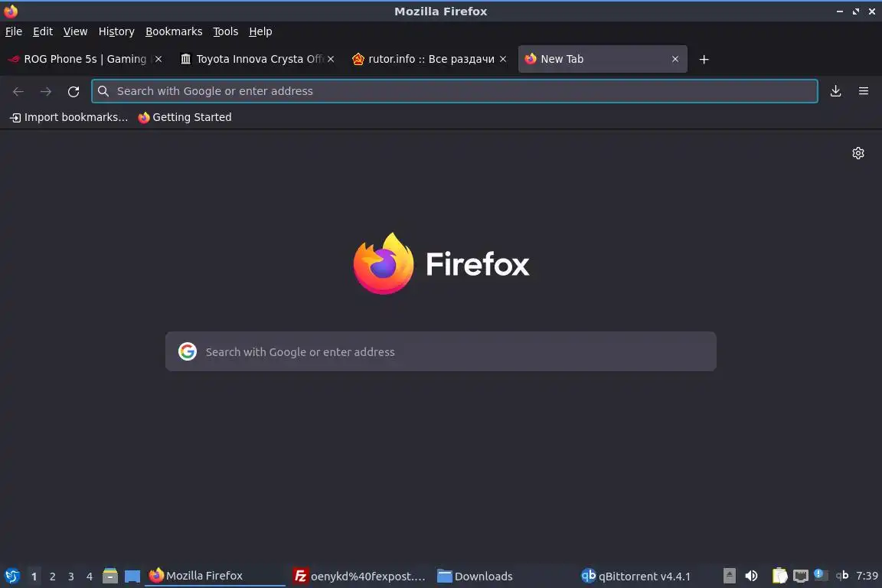Reload the current page
This screenshot has height=588, width=882.
click(73, 91)
